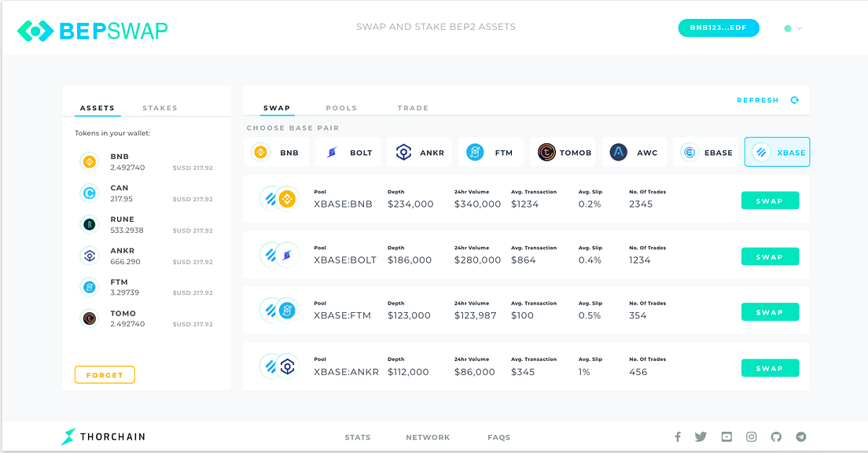Open the Telegram icon in footer
Screen dimensions: 868x453
(801, 437)
